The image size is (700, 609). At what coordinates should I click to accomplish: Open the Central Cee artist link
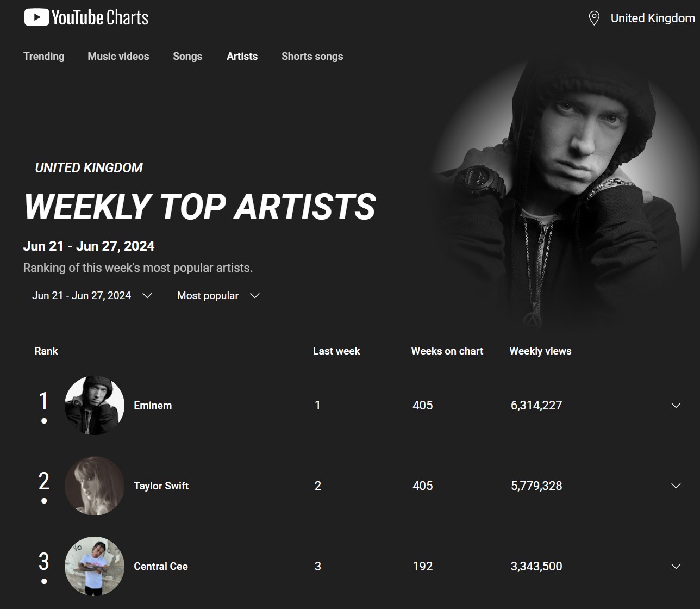pos(161,566)
